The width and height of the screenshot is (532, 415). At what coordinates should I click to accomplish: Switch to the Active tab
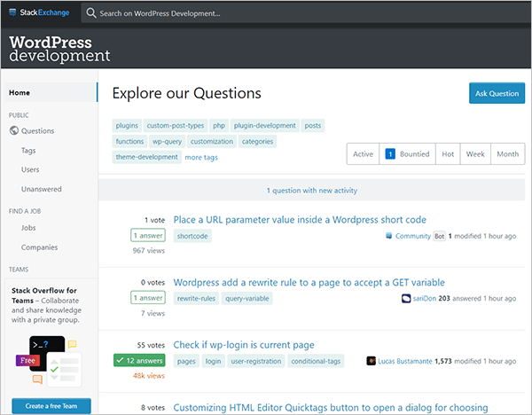(363, 154)
